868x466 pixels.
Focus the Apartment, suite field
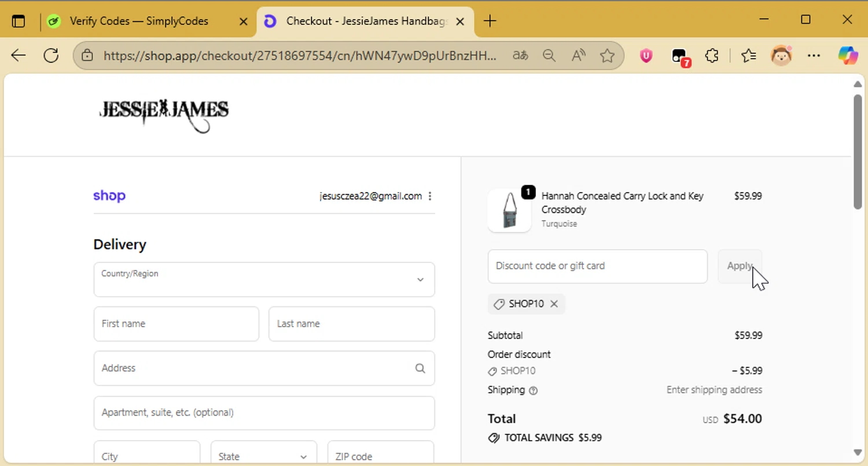click(x=264, y=413)
